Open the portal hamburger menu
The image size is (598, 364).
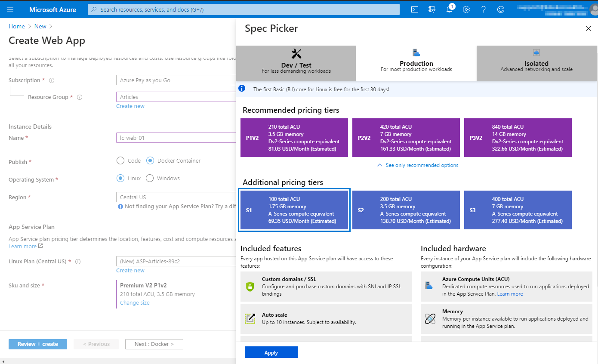click(x=10, y=9)
